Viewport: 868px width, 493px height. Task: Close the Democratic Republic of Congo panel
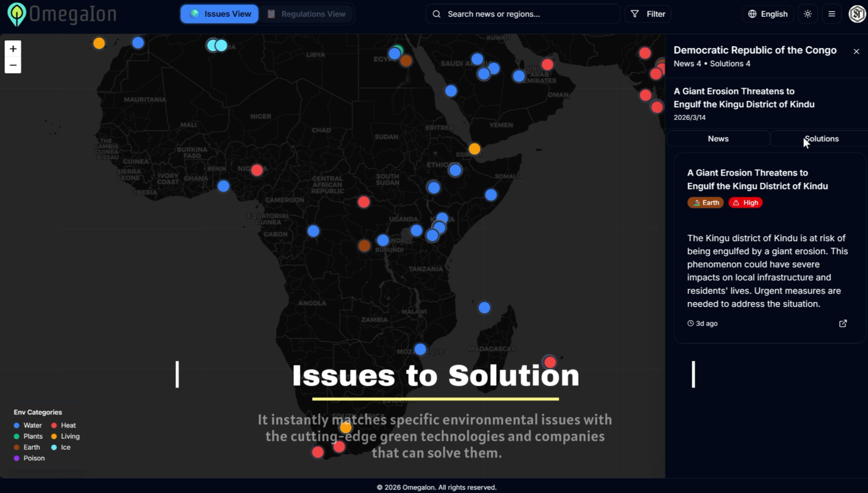pyautogui.click(x=856, y=52)
